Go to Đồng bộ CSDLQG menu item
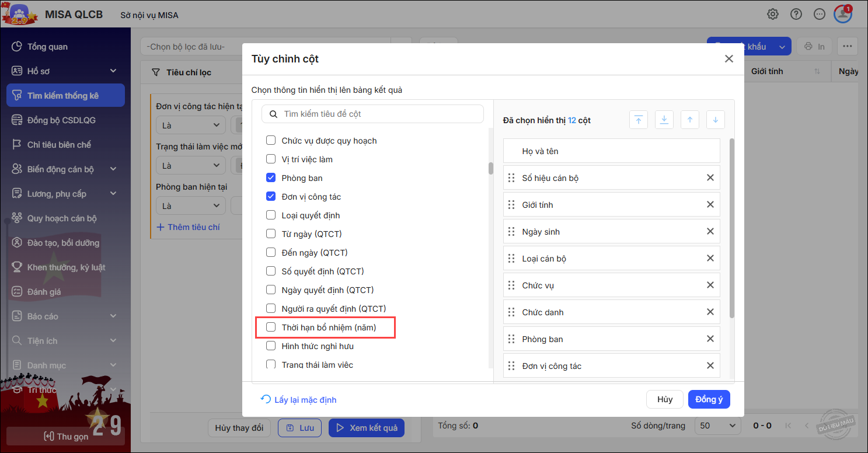Viewport: 868px width, 453px height. click(x=61, y=120)
